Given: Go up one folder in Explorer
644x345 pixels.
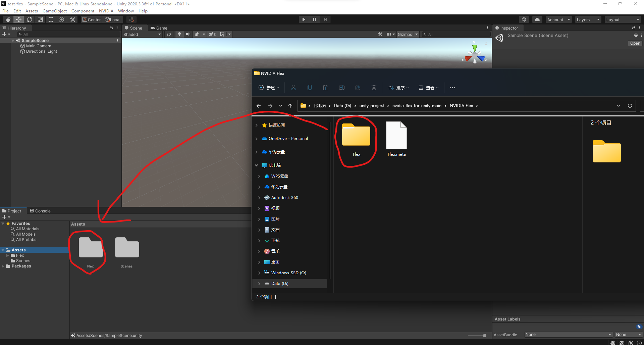Looking at the screenshot, I should tap(290, 106).
